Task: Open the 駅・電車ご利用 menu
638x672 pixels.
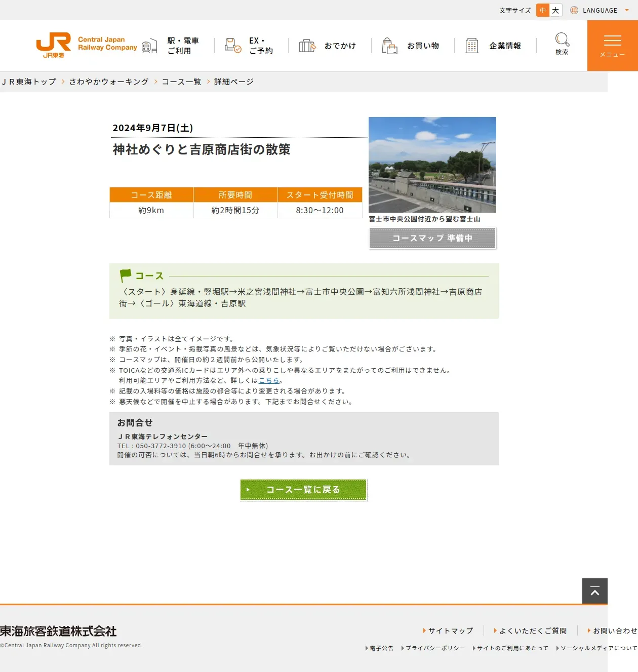Action: coord(183,46)
